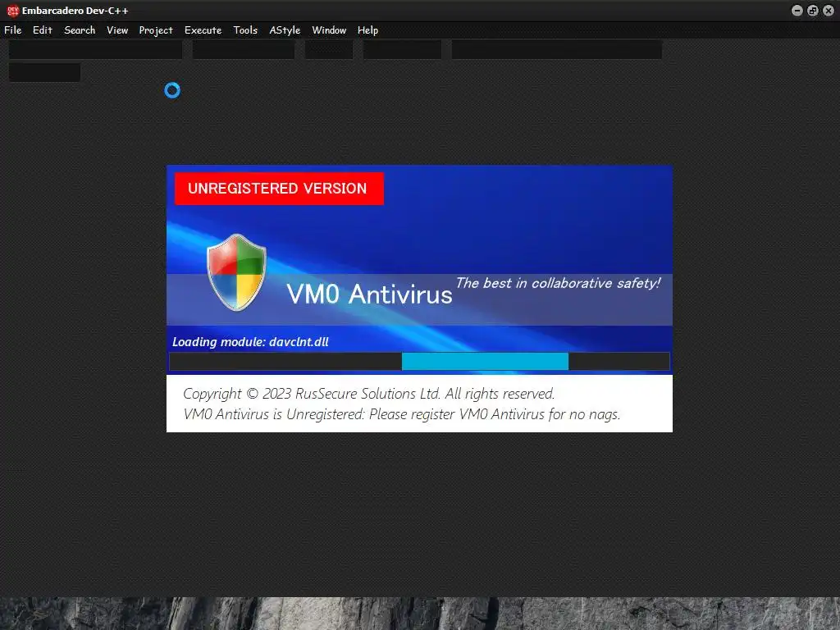
Task: Open the View menu
Action: pos(117,30)
